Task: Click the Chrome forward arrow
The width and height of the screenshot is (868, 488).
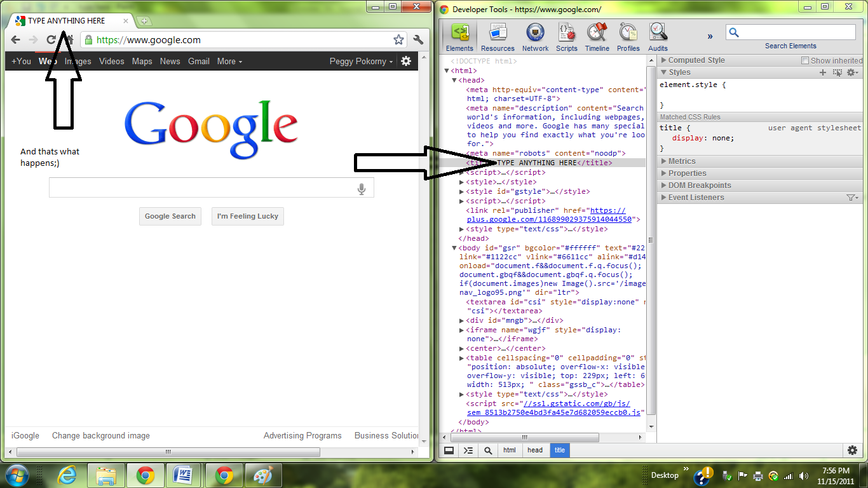Action: coord(34,40)
